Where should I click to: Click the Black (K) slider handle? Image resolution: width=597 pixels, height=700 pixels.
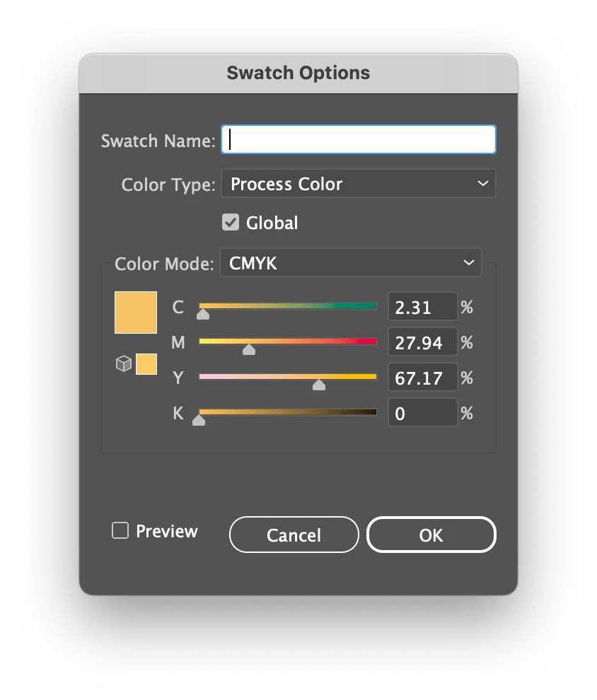199,420
